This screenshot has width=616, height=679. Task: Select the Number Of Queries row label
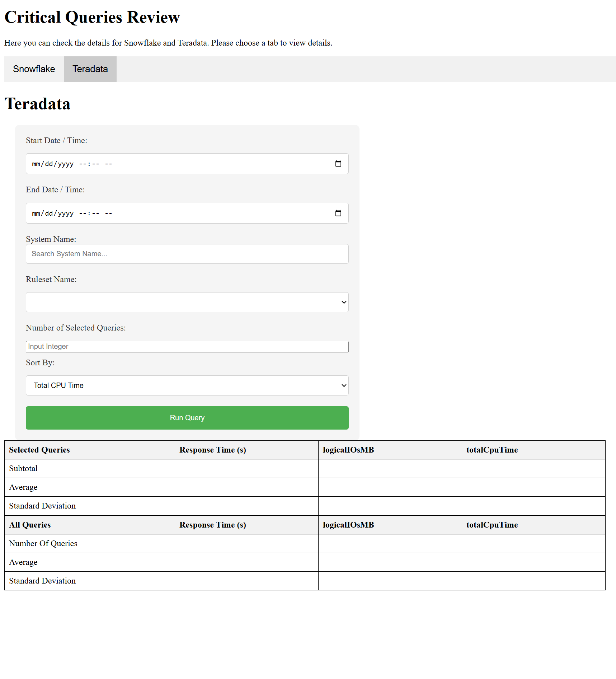click(x=43, y=543)
